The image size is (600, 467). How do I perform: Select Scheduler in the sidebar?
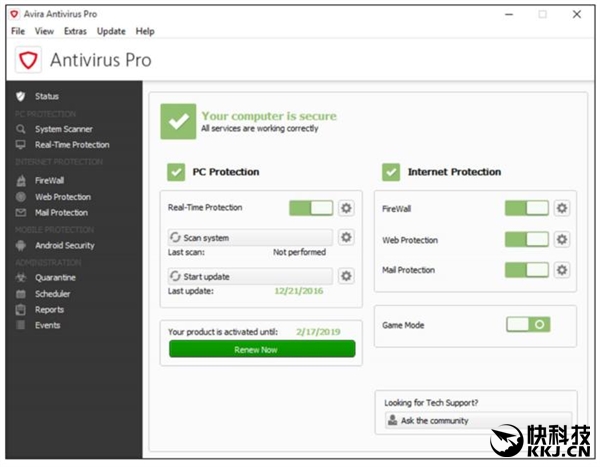click(53, 294)
